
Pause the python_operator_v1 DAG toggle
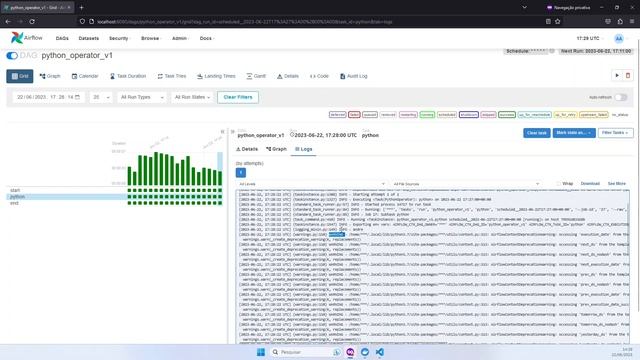[12, 56]
